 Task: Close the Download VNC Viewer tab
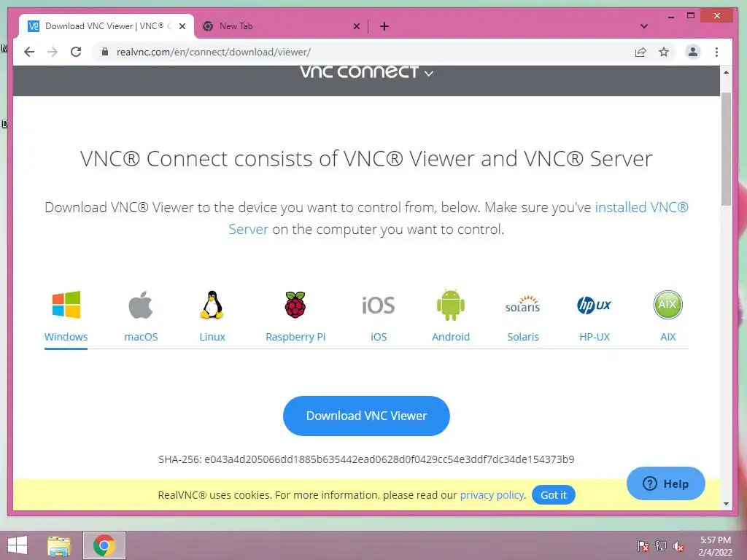182,26
